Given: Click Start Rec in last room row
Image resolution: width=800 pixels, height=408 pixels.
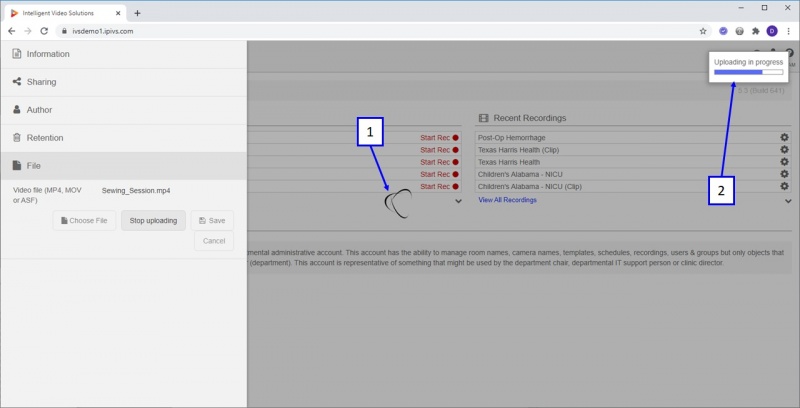Looking at the screenshot, I should [x=439, y=187].
